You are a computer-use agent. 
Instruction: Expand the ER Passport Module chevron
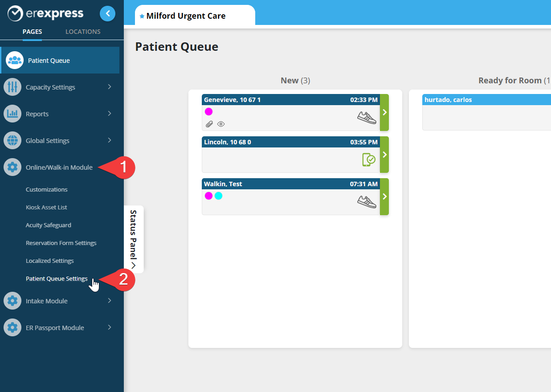[x=110, y=327]
